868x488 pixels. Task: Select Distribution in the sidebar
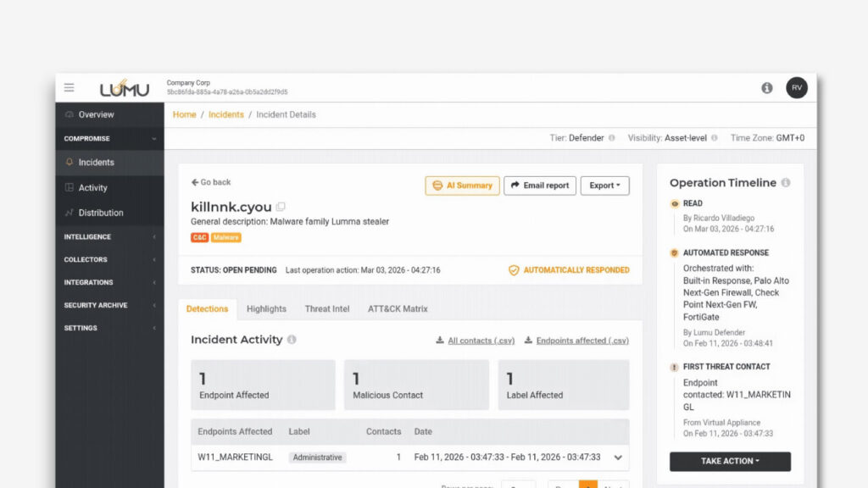tap(101, 213)
